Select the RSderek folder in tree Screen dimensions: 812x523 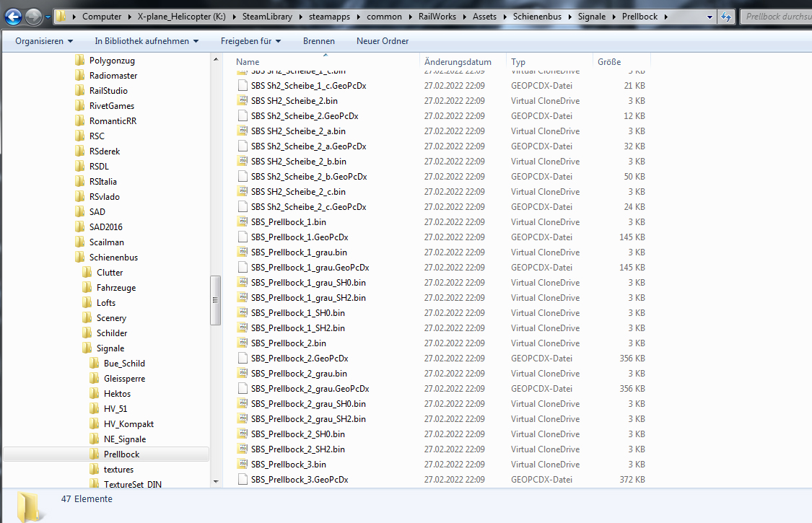click(104, 151)
